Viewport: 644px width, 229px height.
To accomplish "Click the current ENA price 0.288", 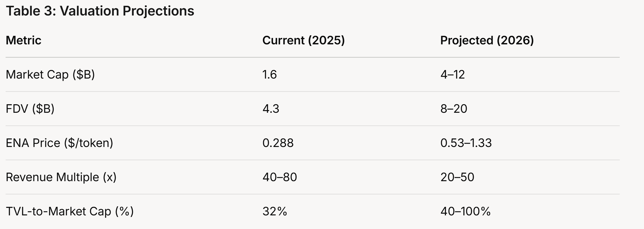I will (278, 143).
